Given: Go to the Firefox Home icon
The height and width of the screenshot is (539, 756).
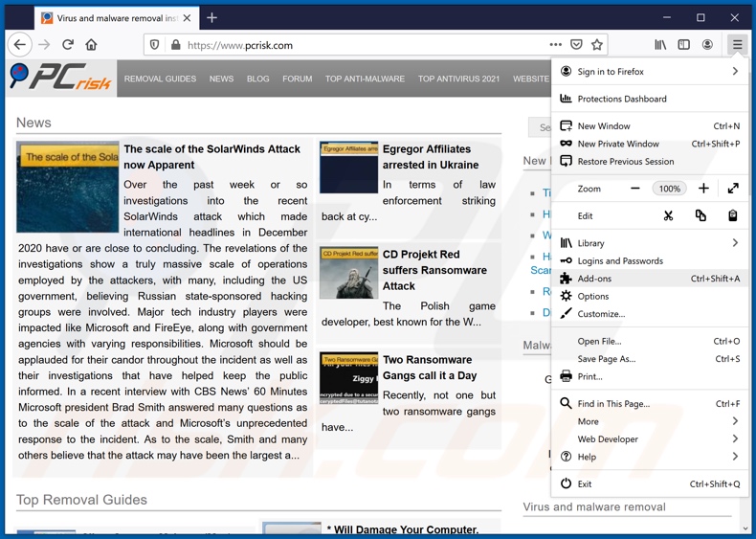Looking at the screenshot, I should (x=92, y=45).
